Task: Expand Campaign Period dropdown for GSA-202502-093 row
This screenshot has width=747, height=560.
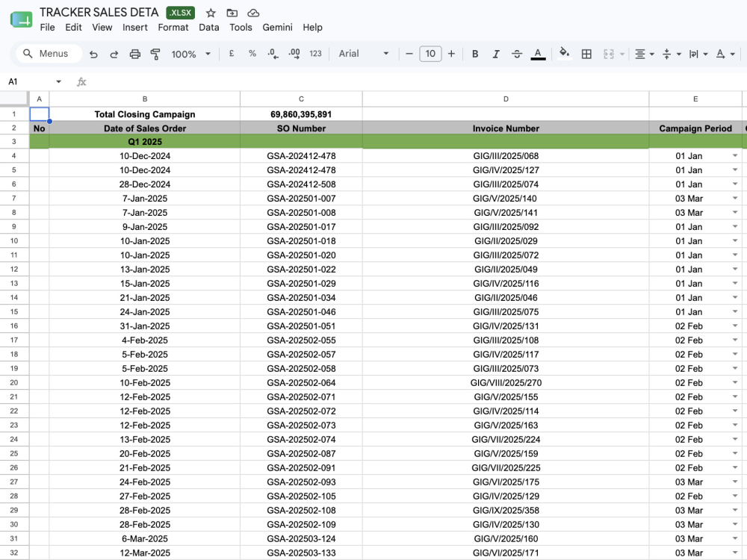Action: pyautogui.click(x=735, y=482)
